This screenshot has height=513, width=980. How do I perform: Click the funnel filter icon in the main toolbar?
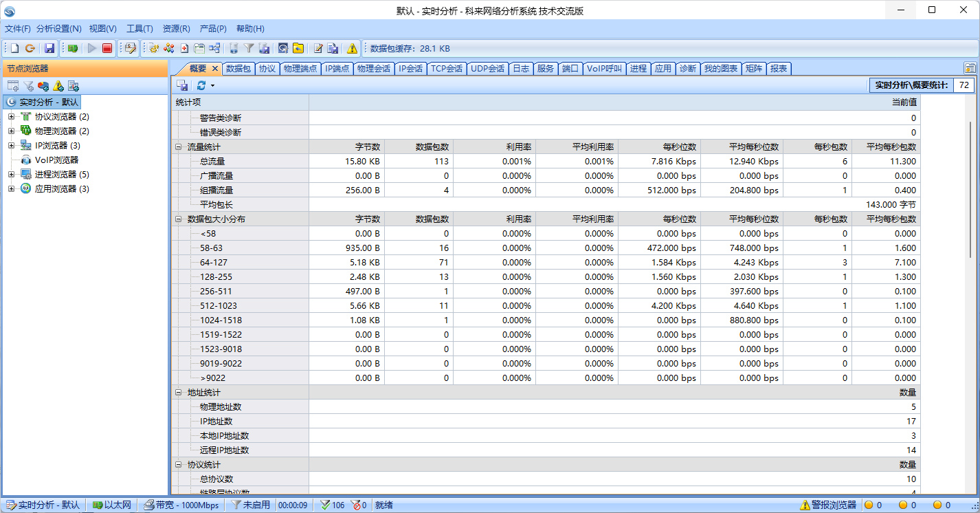249,48
